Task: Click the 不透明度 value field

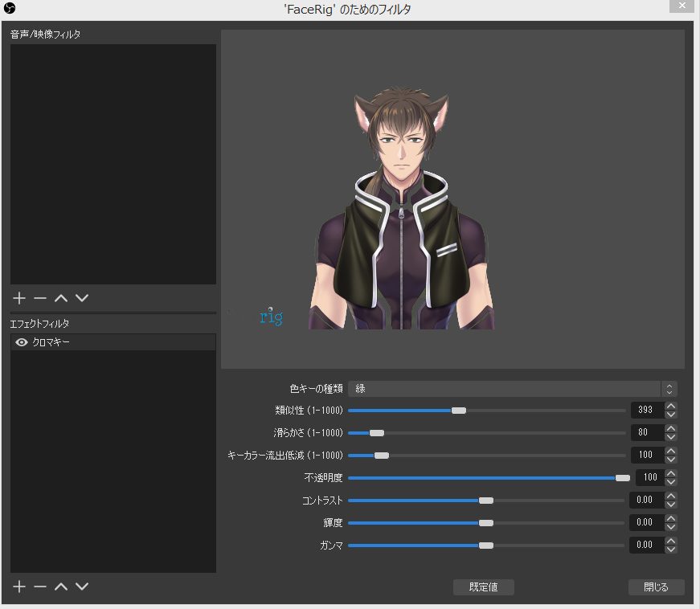Action: tap(650, 477)
